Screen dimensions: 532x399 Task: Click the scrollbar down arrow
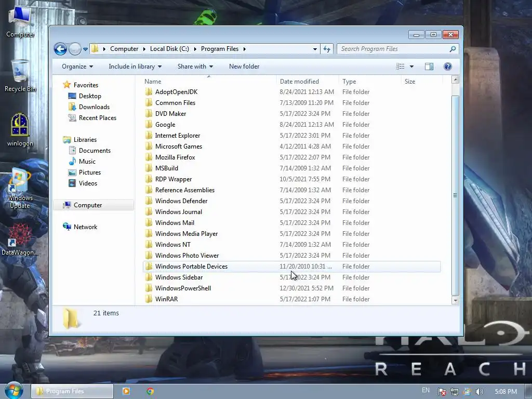pyautogui.click(x=455, y=301)
